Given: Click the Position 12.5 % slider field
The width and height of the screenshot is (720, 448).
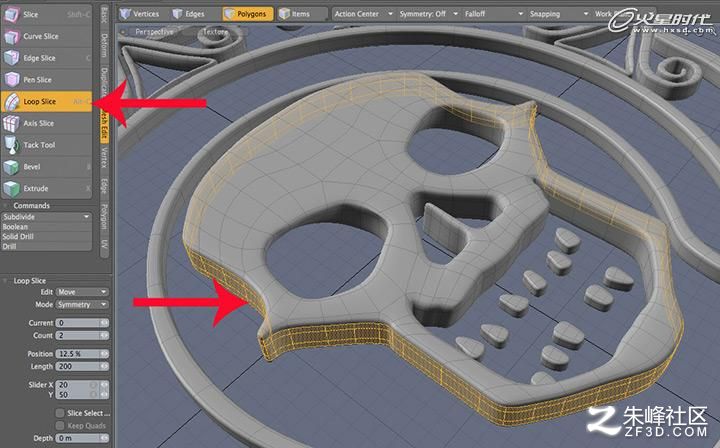Looking at the screenshot, I should (x=82, y=353).
